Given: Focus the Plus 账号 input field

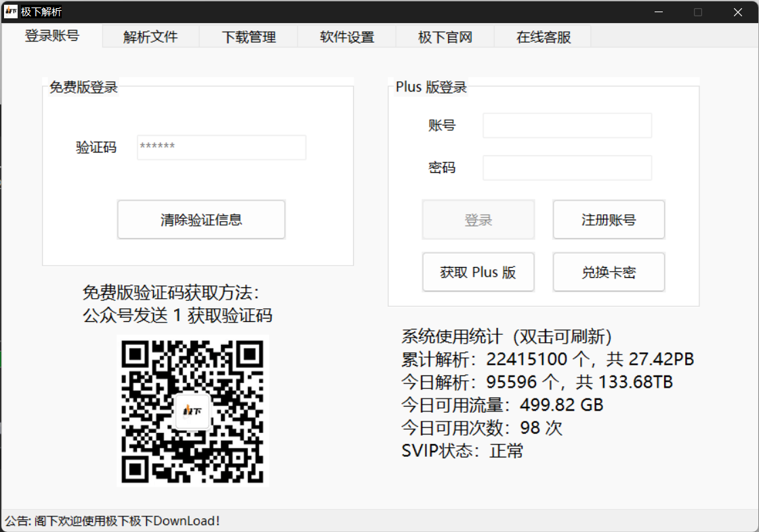Looking at the screenshot, I should tap(567, 126).
